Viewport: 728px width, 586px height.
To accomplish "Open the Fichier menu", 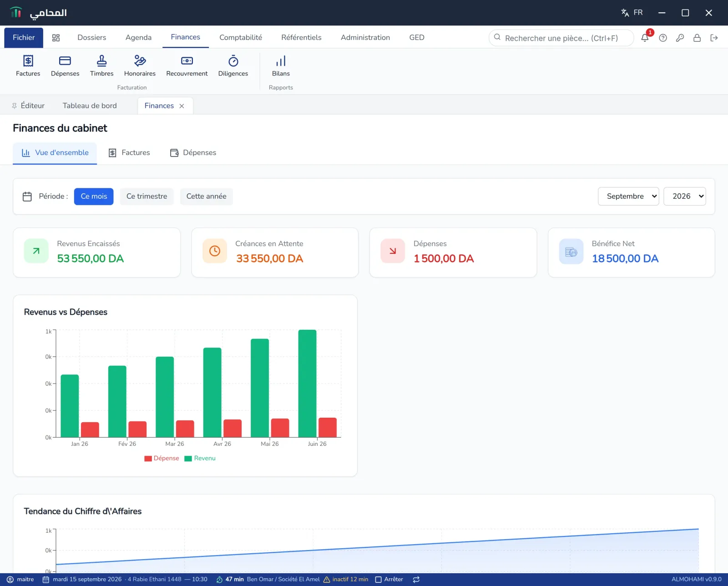I will pyautogui.click(x=24, y=38).
